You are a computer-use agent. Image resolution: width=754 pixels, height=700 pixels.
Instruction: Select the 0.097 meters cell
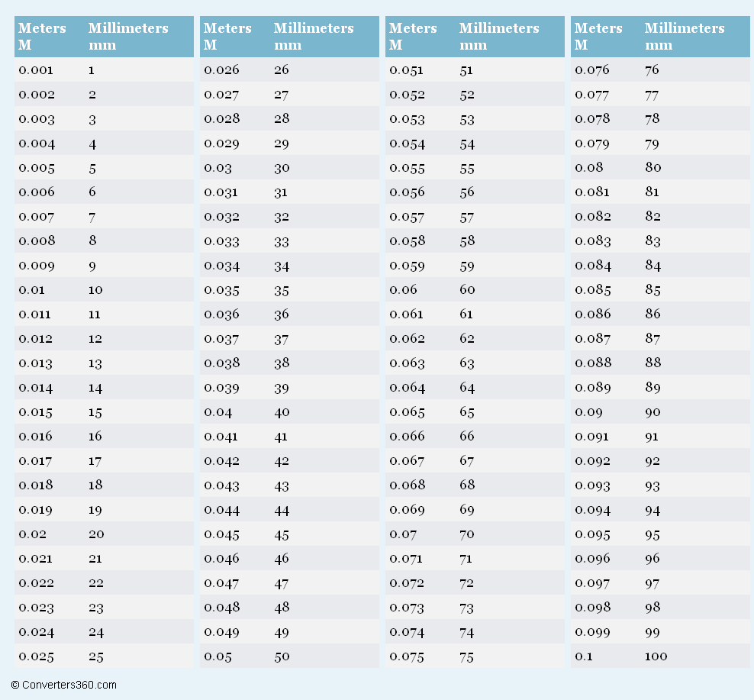(592, 583)
